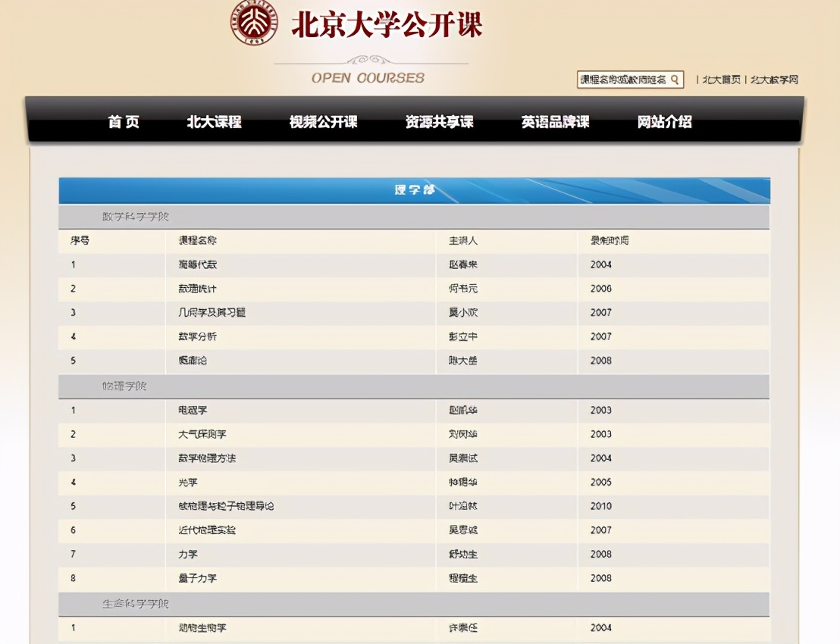Image resolution: width=840 pixels, height=644 pixels.
Task: Click inside the course search input box
Action: (622, 79)
